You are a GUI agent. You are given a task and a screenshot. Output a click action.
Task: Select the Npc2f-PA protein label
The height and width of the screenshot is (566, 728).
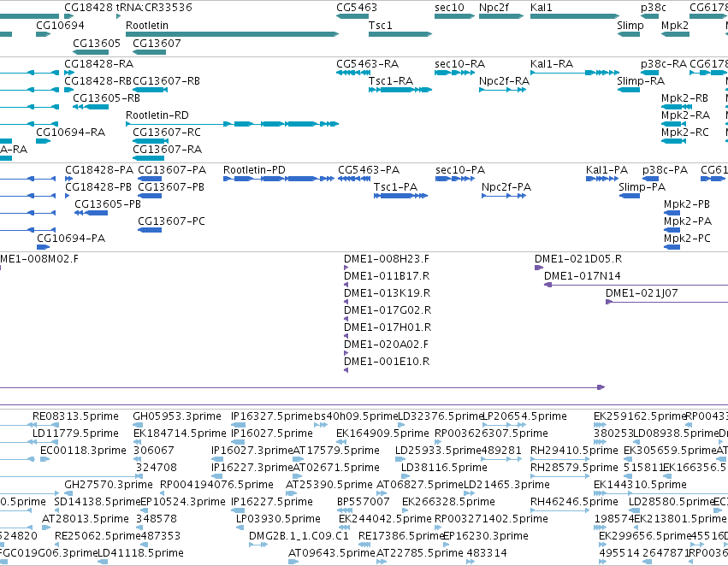point(506,187)
